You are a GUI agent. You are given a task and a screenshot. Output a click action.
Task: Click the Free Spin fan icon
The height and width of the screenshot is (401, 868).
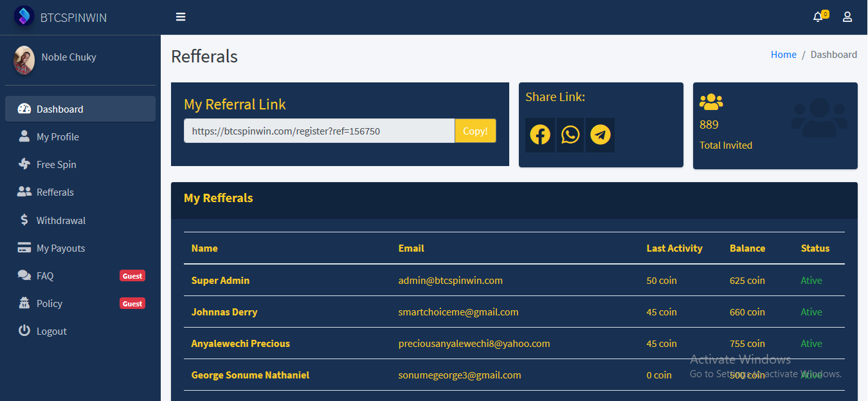(24, 164)
